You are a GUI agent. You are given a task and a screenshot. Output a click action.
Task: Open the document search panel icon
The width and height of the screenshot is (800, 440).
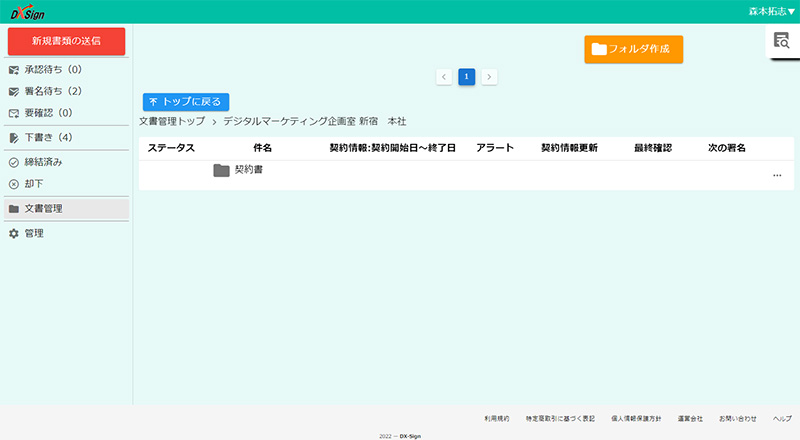(781, 40)
